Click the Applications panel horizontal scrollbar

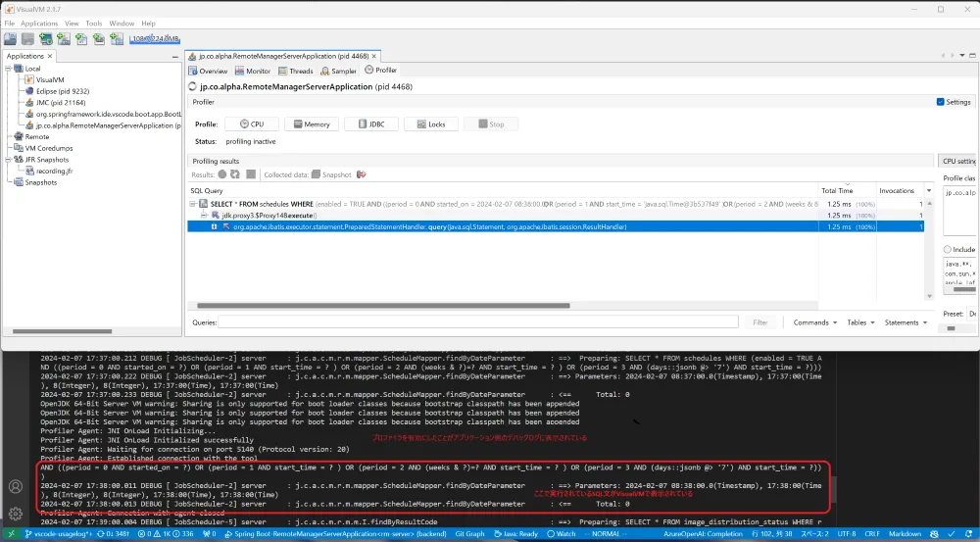[62, 331]
